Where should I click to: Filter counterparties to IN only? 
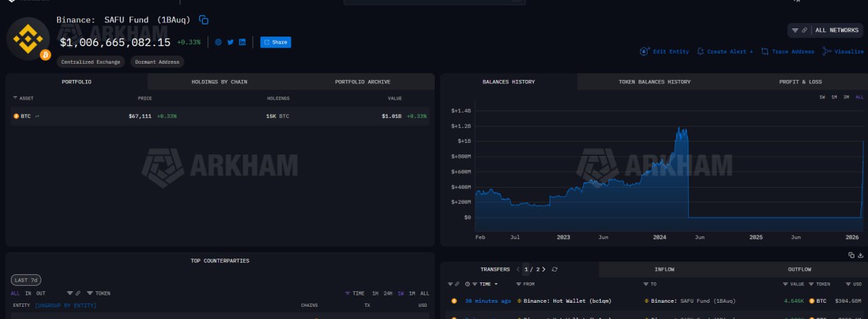tap(28, 293)
